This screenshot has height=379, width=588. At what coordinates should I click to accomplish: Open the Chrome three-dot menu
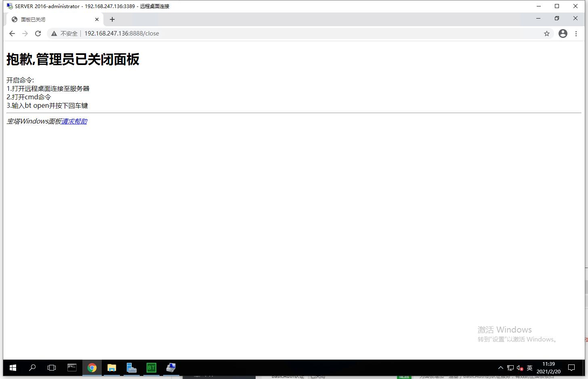point(576,34)
